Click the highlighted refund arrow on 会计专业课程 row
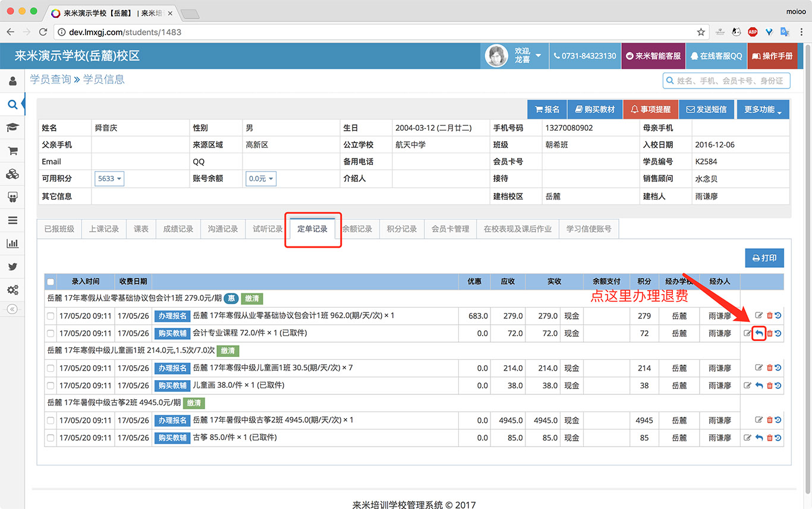Viewport: 812px width, 509px height. click(x=759, y=333)
